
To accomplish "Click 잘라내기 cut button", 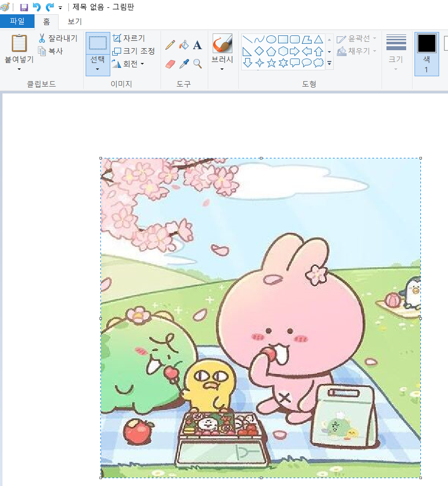I will (58, 38).
